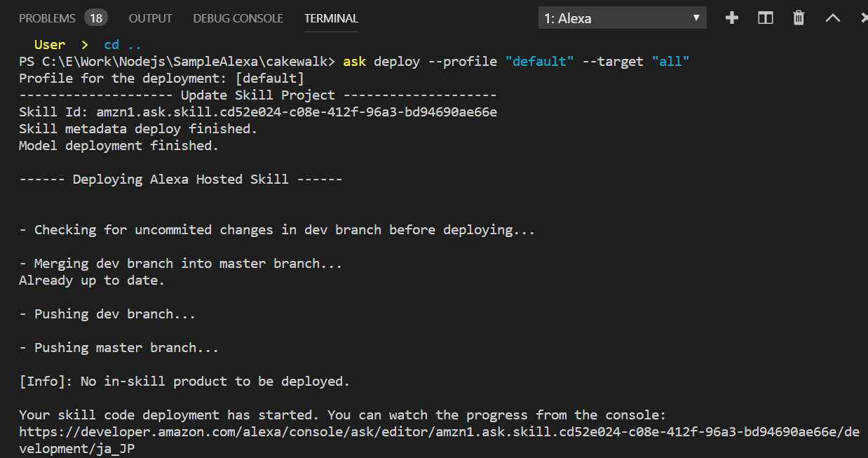The height and width of the screenshot is (458, 868).
Task: Click the 18 problems count badge
Action: pyautogui.click(x=95, y=18)
